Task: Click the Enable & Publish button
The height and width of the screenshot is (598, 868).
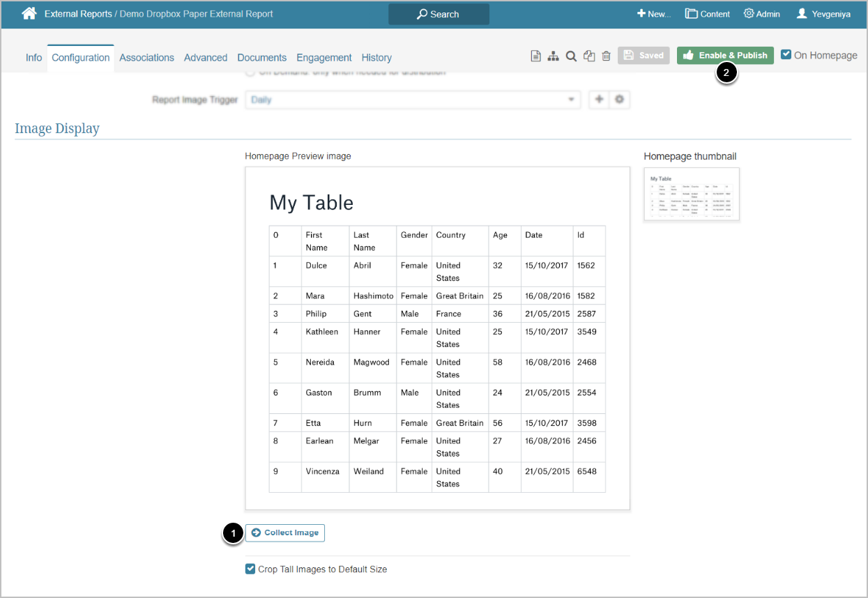Action: tap(725, 55)
